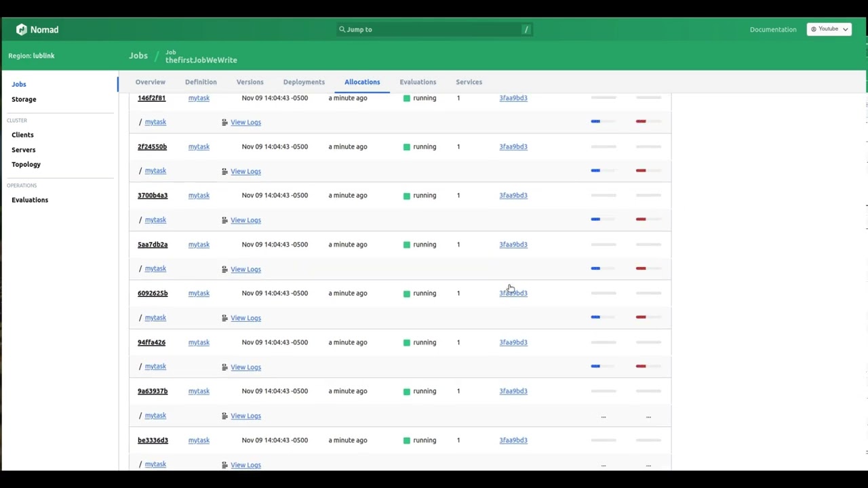Click the Nomad logo icon

tap(22, 30)
